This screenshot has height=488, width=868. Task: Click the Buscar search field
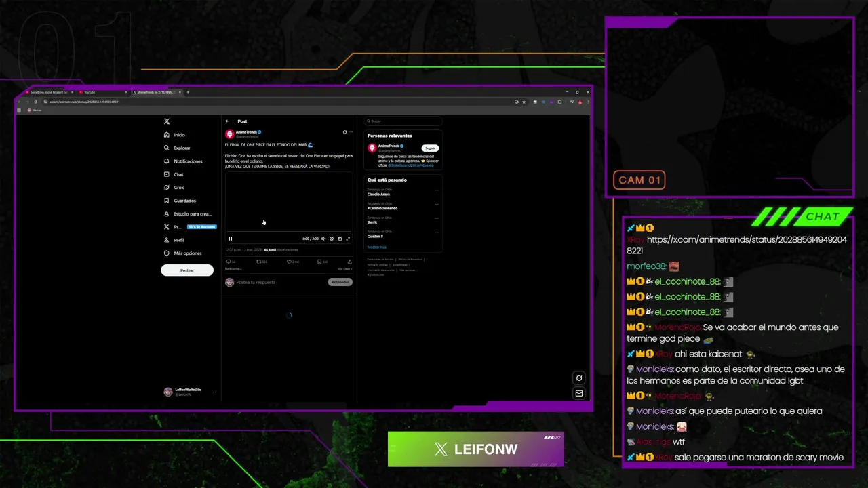[x=403, y=121]
